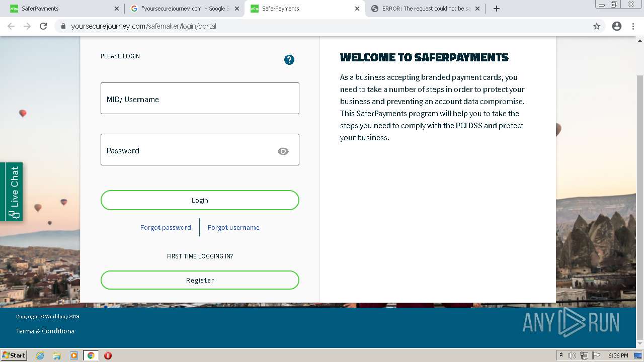644x362 pixels.
Task: Go forward in browser history
Action: click(x=27, y=26)
